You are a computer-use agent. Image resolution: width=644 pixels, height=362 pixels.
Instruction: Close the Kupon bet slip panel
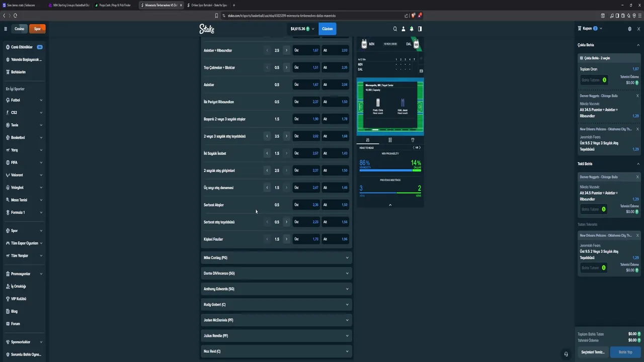coord(638,29)
